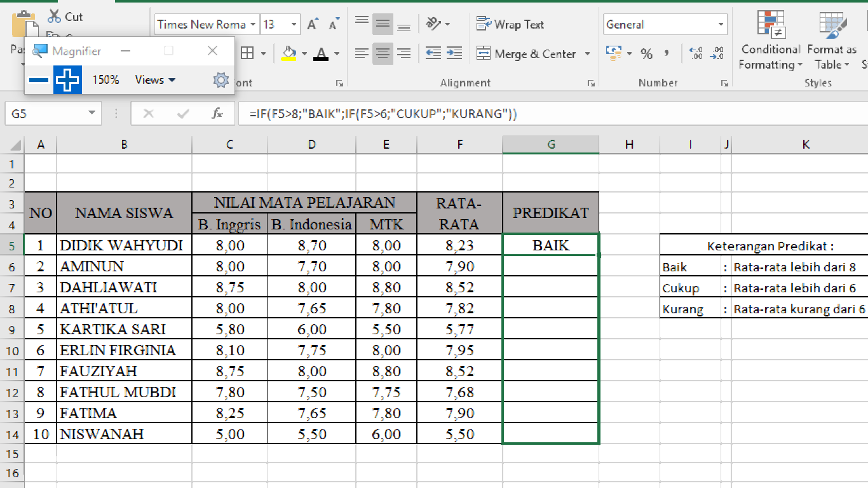The width and height of the screenshot is (868, 488).
Task: Select column G header
Action: click(551, 145)
